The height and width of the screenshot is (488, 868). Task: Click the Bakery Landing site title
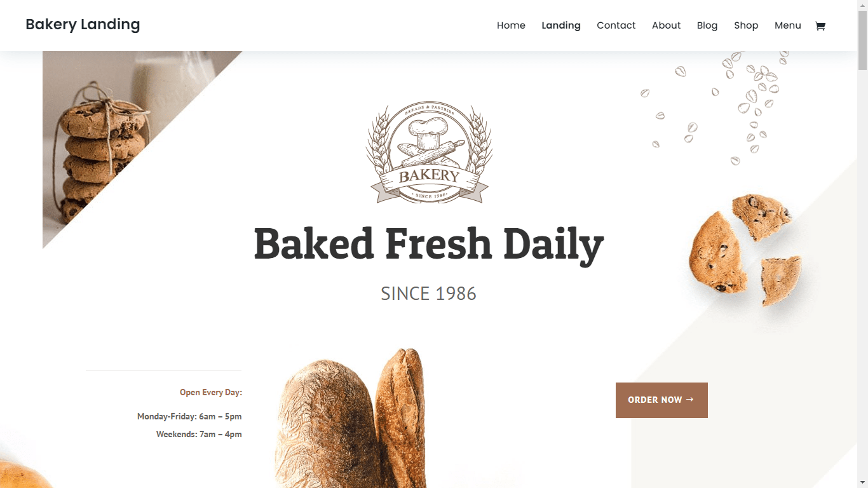tap(83, 25)
